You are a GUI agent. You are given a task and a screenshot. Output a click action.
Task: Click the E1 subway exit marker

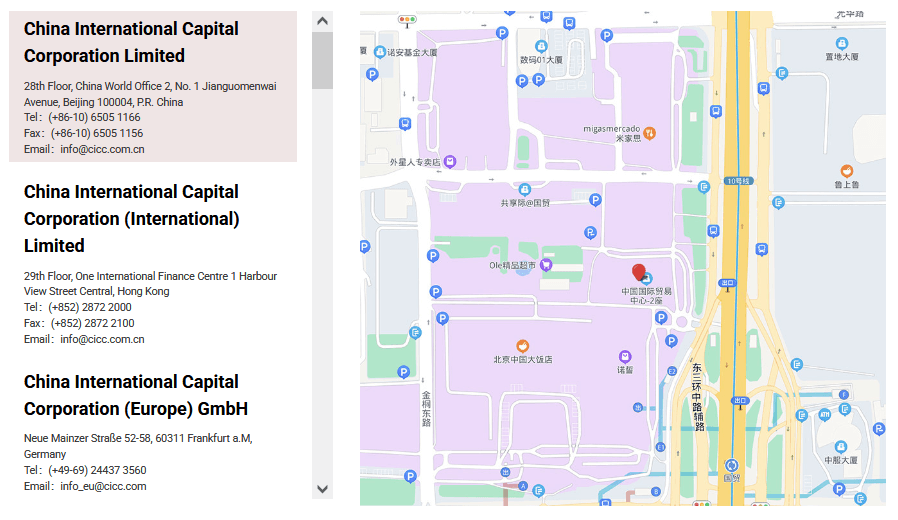coord(660,447)
